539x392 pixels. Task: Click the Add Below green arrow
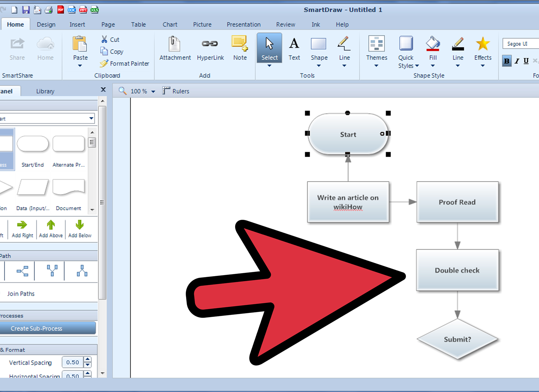[80, 225]
